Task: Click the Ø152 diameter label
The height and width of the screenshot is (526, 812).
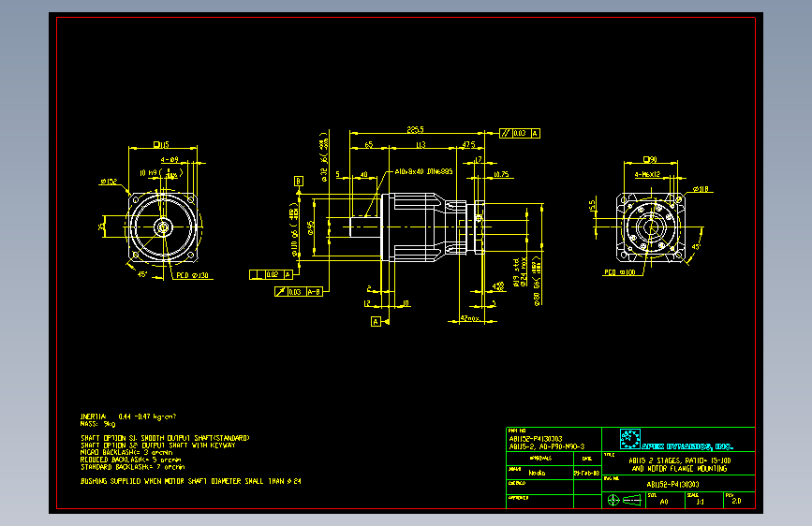Action: 109,182
